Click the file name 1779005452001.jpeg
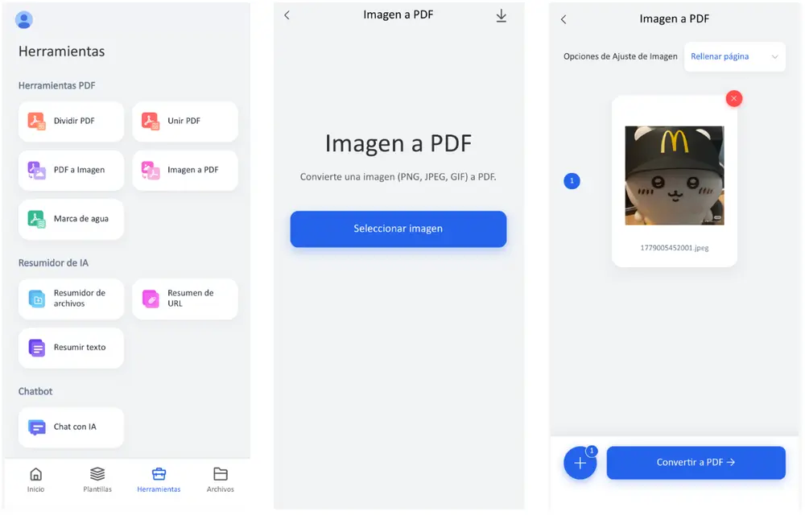The image size is (805, 532). point(674,248)
